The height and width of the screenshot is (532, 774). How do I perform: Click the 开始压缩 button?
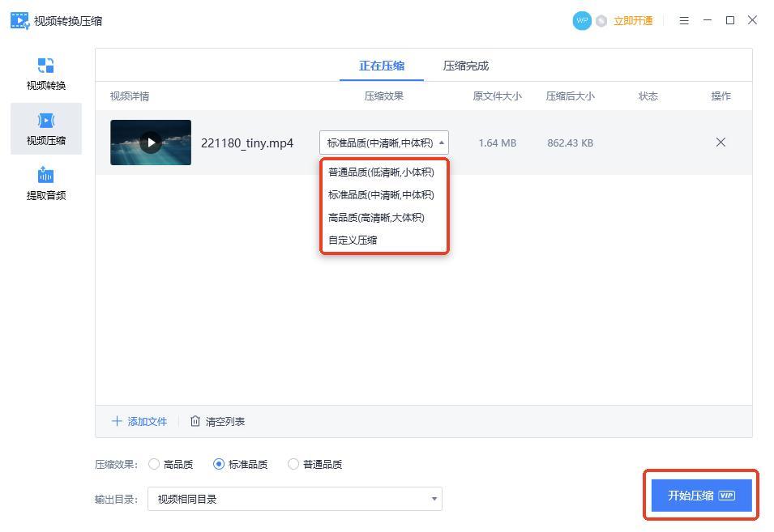[701, 496]
